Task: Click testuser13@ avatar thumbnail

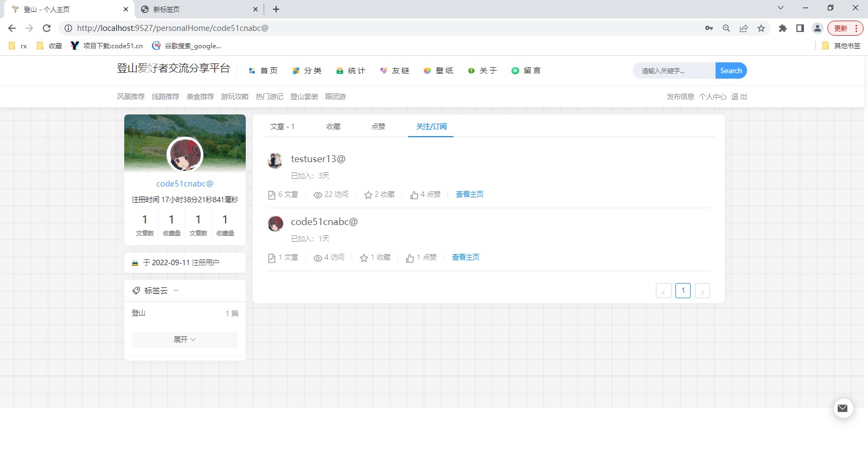Action: (276, 161)
